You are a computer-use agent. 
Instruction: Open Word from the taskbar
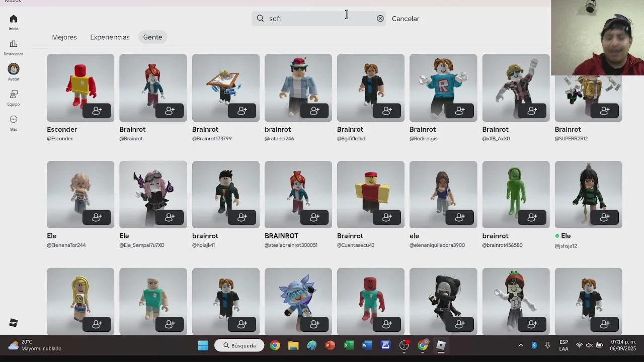[367, 345]
